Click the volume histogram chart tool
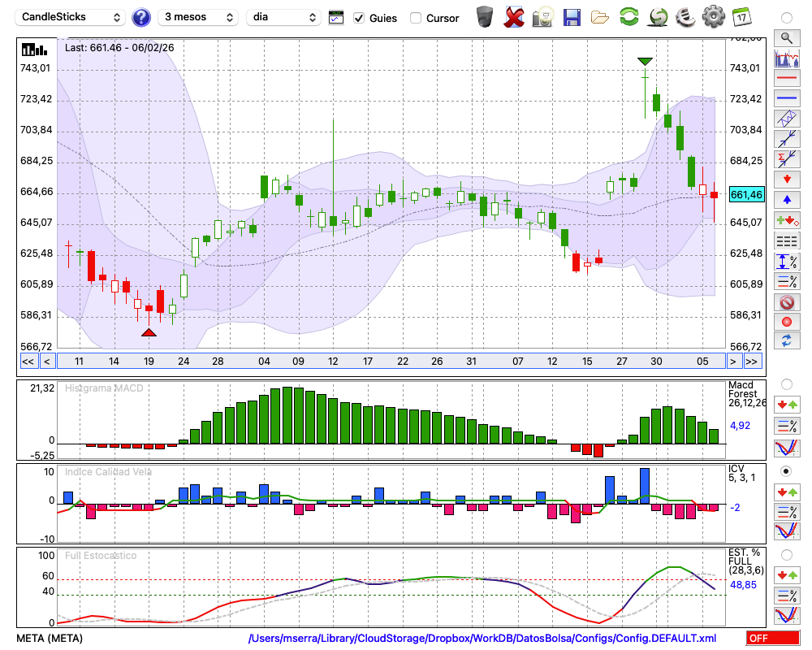The image size is (812, 650). (x=787, y=58)
